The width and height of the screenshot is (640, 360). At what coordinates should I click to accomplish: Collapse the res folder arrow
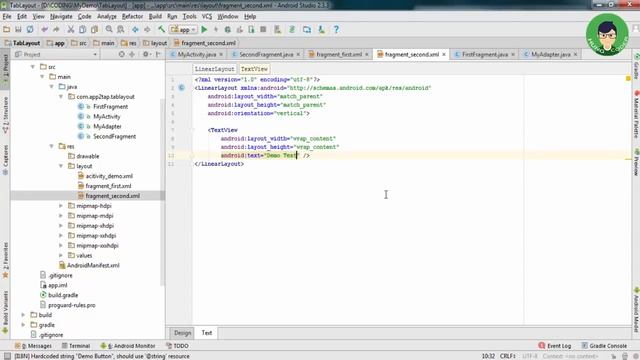click(x=51, y=146)
